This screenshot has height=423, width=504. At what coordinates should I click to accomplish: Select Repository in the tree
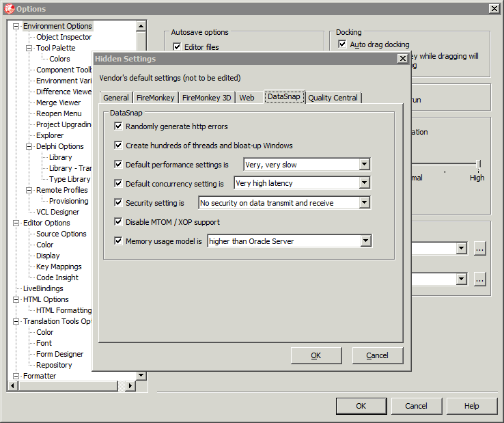tap(54, 365)
